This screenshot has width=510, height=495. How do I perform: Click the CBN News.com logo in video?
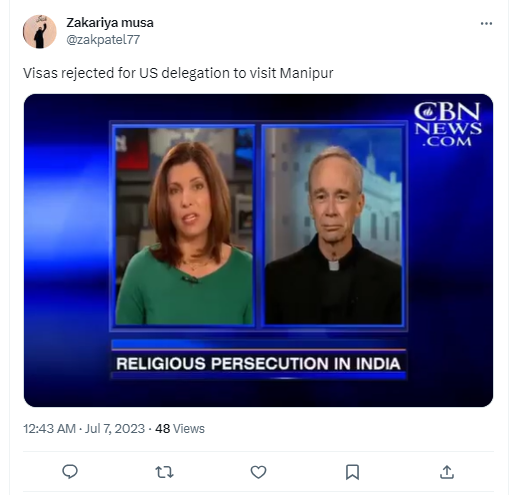pyautogui.click(x=447, y=124)
